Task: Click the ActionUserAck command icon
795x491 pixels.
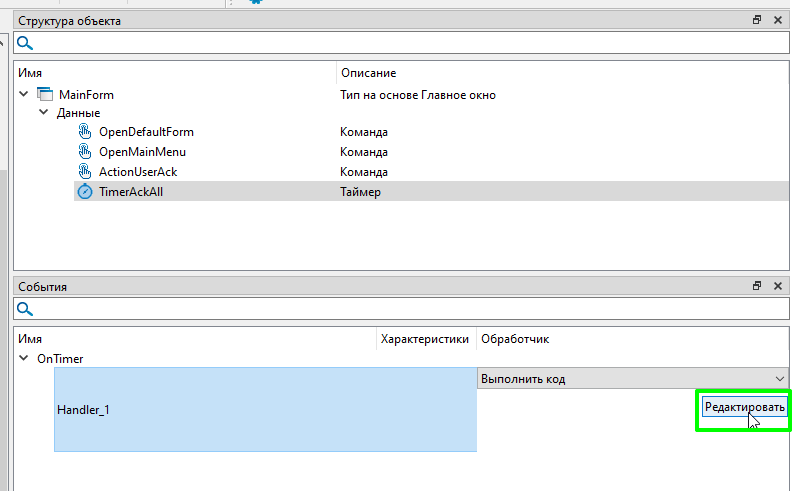Action: coord(84,171)
